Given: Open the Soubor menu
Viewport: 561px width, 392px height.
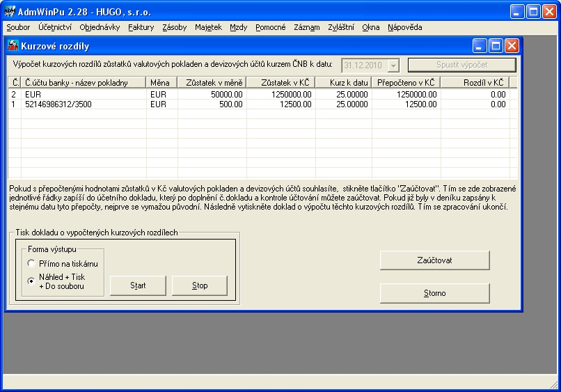Looking at the screenshot, I should point(18,27).
